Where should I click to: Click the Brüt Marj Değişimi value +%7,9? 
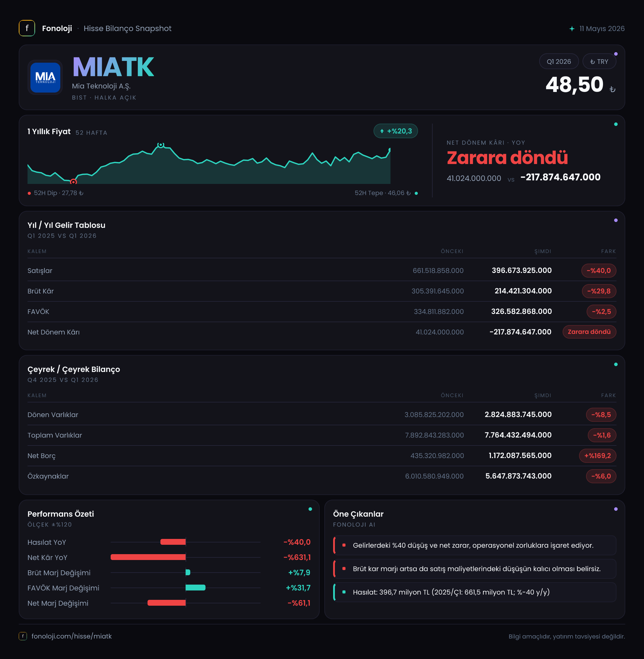[299, 573]
